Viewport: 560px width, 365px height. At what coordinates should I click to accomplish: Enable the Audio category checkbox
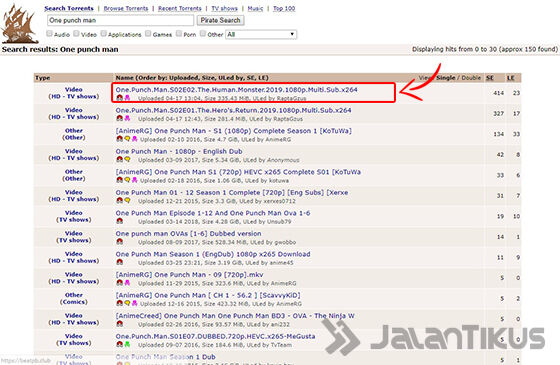49,34
